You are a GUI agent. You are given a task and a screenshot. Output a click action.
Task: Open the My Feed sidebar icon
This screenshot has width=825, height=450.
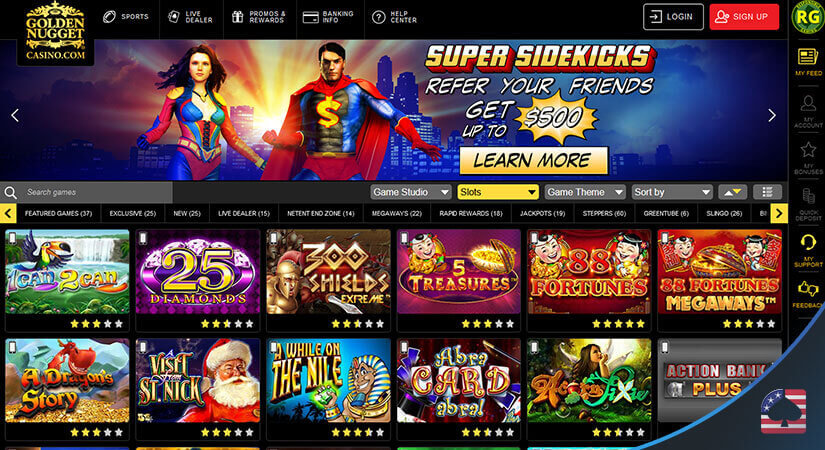point(808,62)
